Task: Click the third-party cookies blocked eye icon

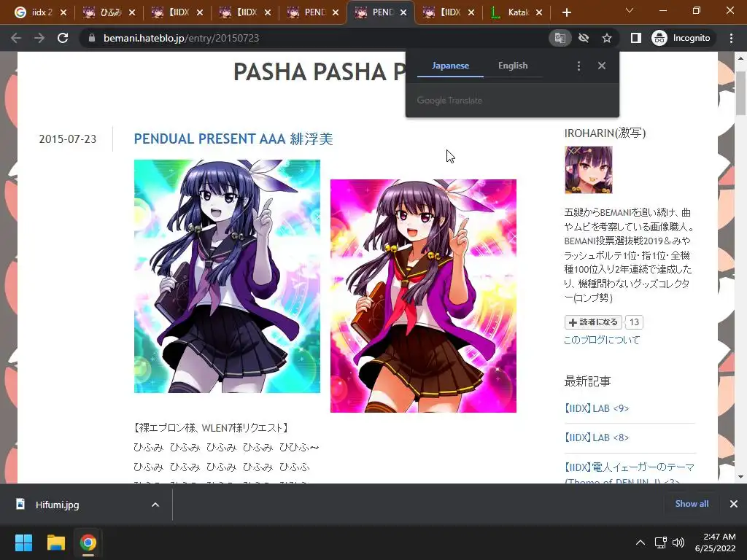Action: click(584, 38)
